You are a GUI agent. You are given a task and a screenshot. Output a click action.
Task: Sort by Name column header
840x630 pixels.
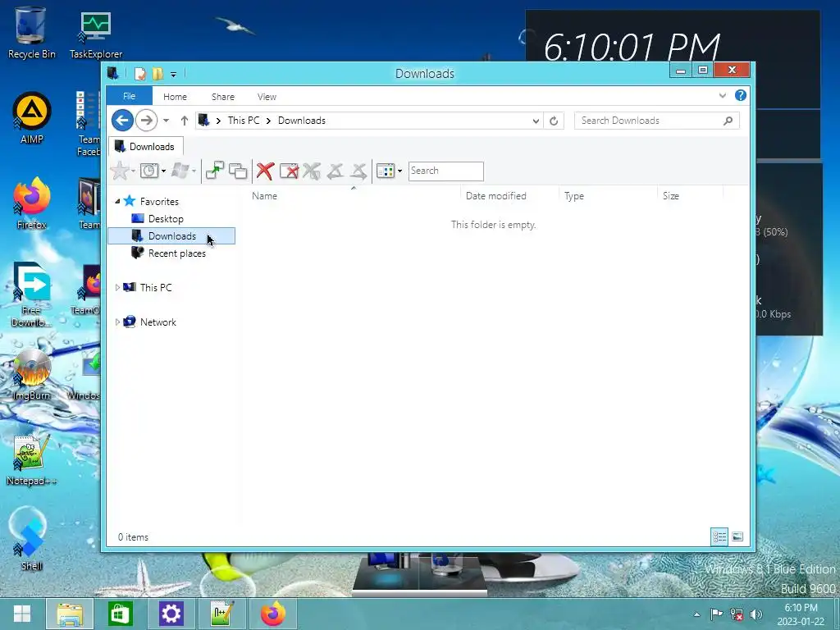click(354, 195)
